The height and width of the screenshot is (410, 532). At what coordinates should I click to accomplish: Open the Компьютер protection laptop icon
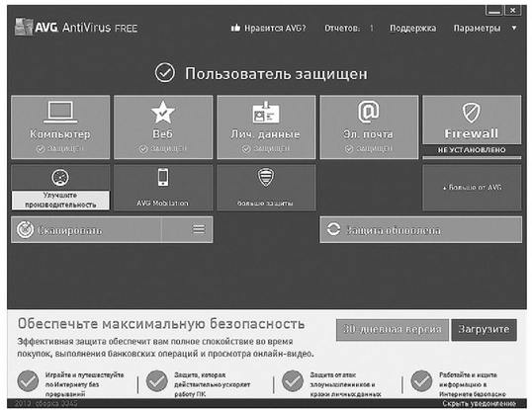60,113
